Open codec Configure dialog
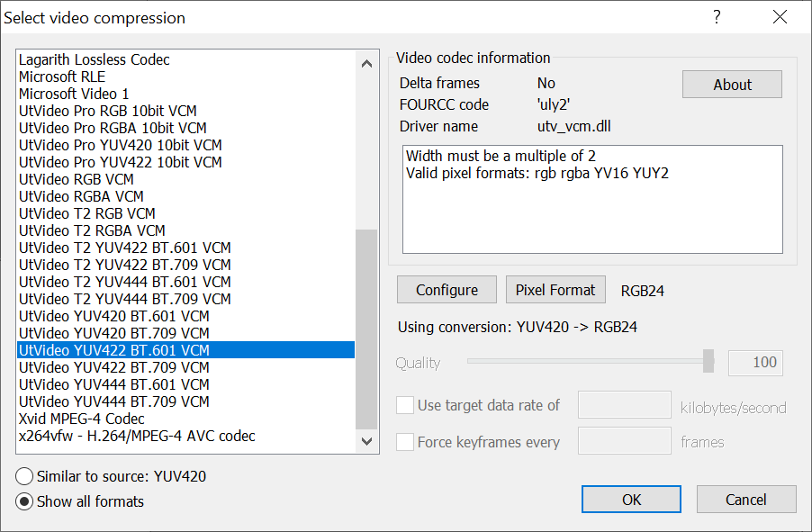812x532 pixels. [447, 290]
